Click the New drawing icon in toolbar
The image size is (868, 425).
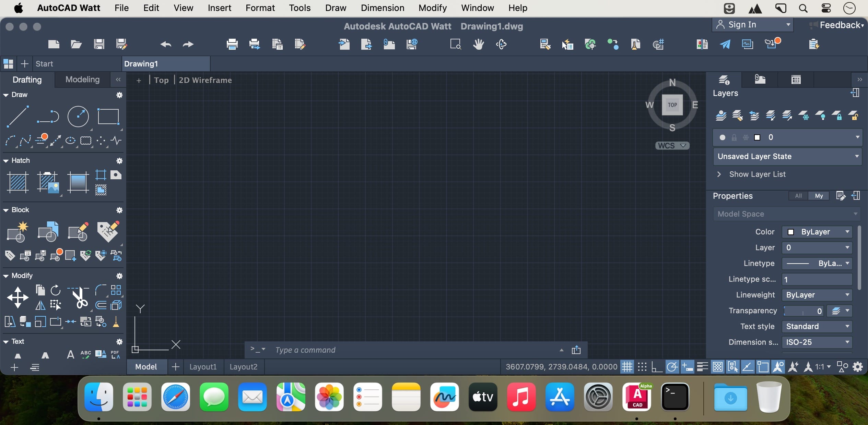point(54,44)
